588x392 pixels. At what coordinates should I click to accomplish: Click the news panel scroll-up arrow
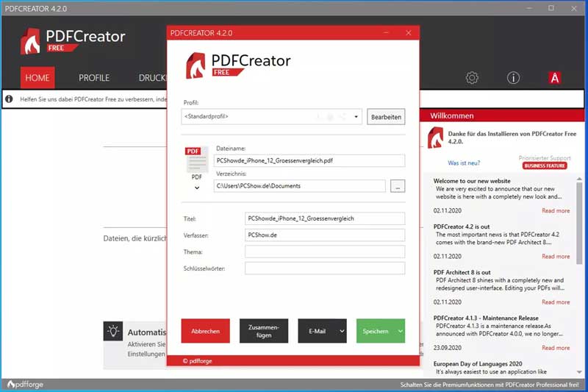[x=579, y=179]
